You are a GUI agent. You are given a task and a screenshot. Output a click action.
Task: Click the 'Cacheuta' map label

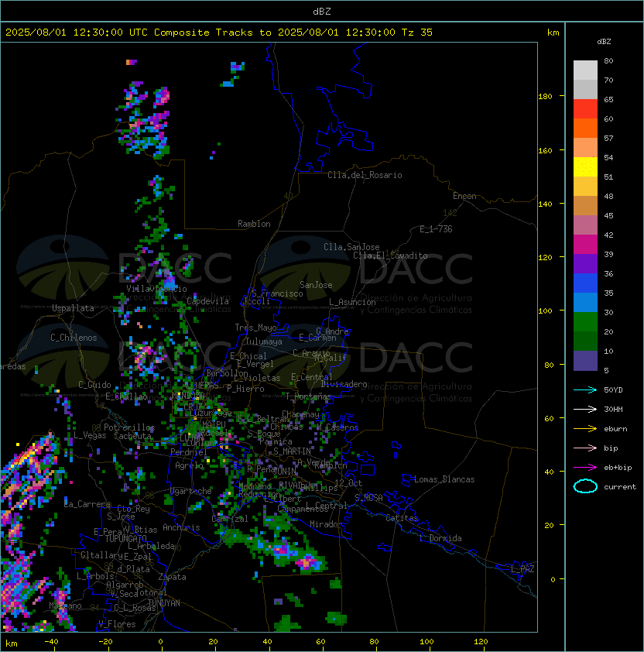132,436
